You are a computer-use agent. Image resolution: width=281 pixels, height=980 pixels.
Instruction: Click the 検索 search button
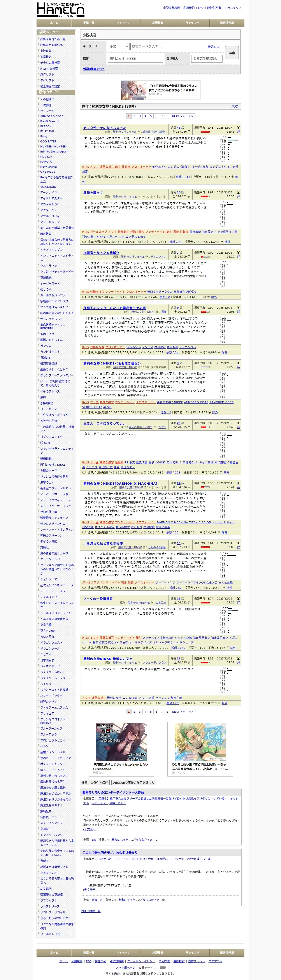(232, 53)
